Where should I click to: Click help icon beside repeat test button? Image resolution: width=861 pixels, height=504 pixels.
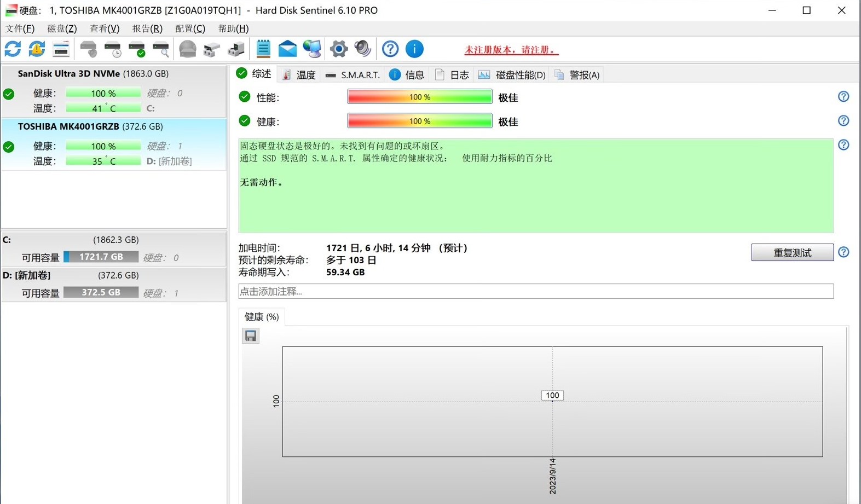tap(843, 252)
